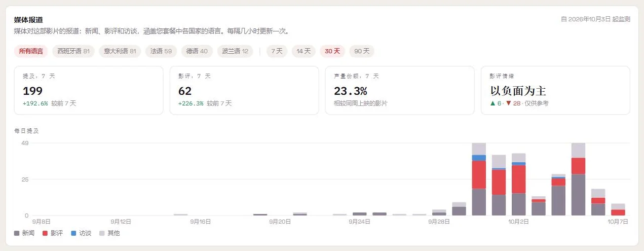
Task: Switch time range to 7 天
Action: [x=277, y=51]
